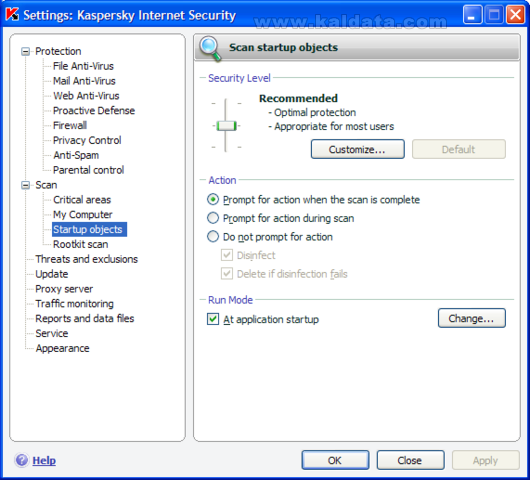Open the Help link
Viewport: 530px width, 480px height.
[44, 460]
